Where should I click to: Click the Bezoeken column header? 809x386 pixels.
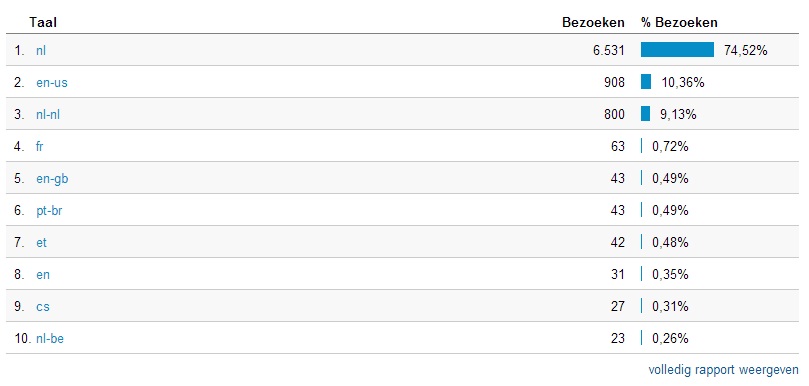593,22
